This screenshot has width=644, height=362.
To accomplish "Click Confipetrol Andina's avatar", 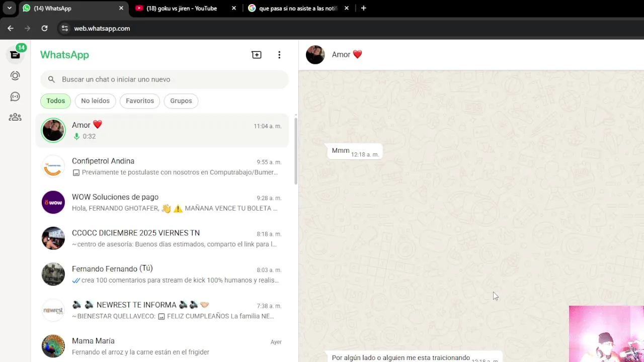I will click(x=53, y=166).
